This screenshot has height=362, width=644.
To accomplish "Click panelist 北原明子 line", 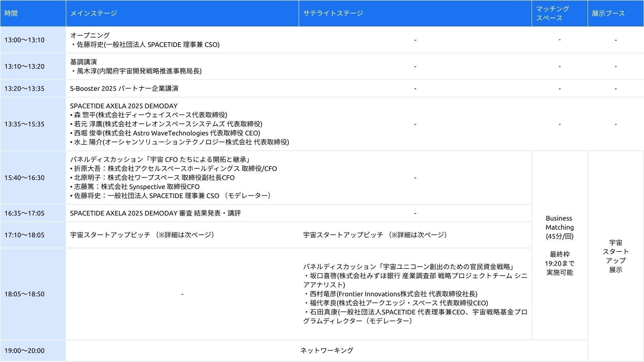I will (152, 178).
